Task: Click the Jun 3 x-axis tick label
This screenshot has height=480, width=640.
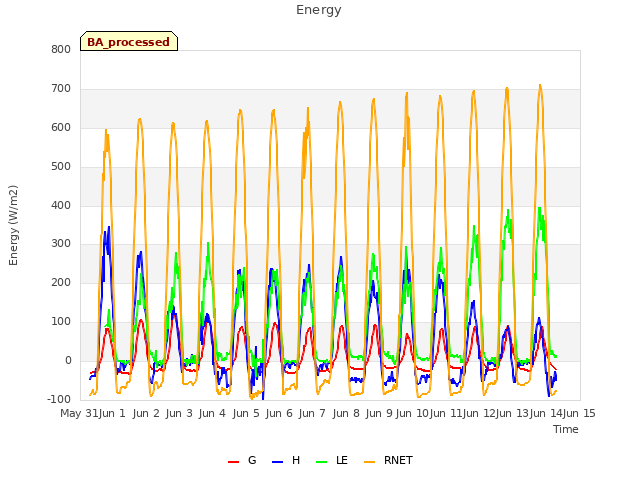Action: [179, 413]
